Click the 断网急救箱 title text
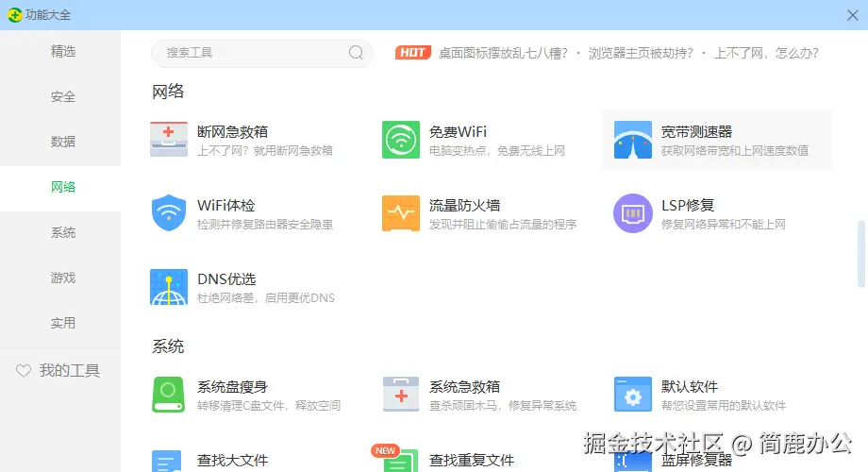 pos(232,132)
